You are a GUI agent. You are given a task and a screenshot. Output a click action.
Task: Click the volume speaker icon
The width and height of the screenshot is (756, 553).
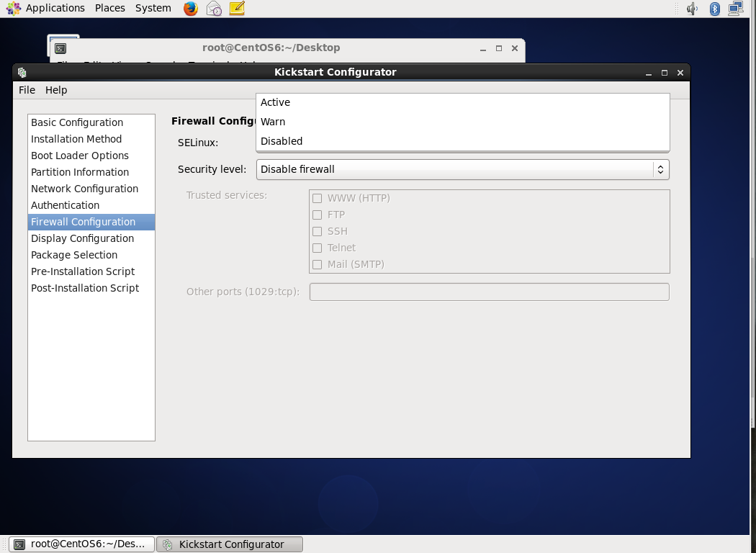692,8
